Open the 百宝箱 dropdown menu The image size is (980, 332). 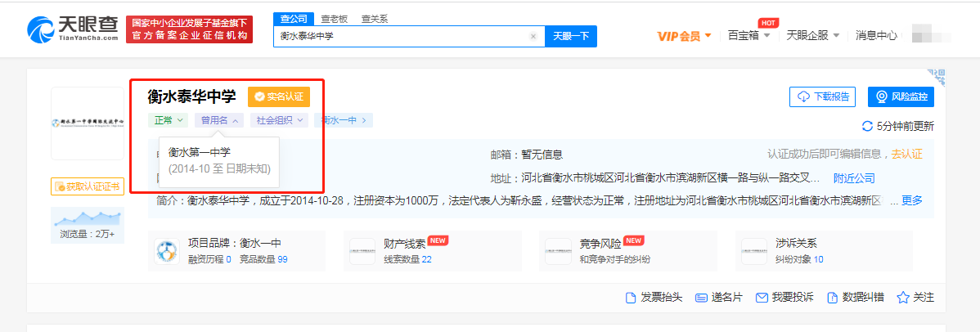point(748,36)
